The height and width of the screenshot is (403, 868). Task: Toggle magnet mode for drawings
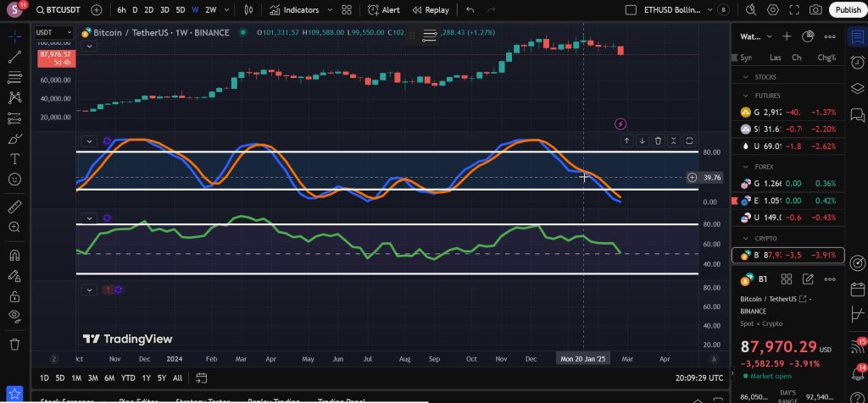[x=15, y=256]
